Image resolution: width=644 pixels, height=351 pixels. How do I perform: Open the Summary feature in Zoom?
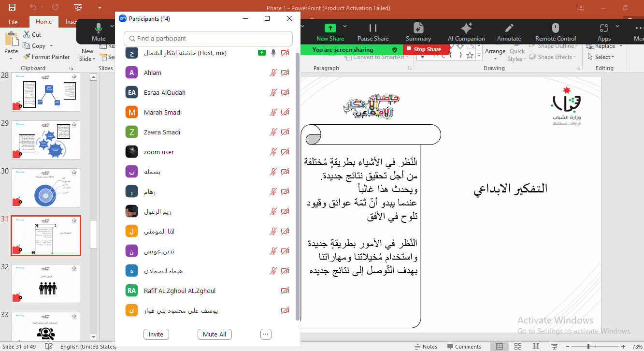pyautogui.click(x=418, y=28)
